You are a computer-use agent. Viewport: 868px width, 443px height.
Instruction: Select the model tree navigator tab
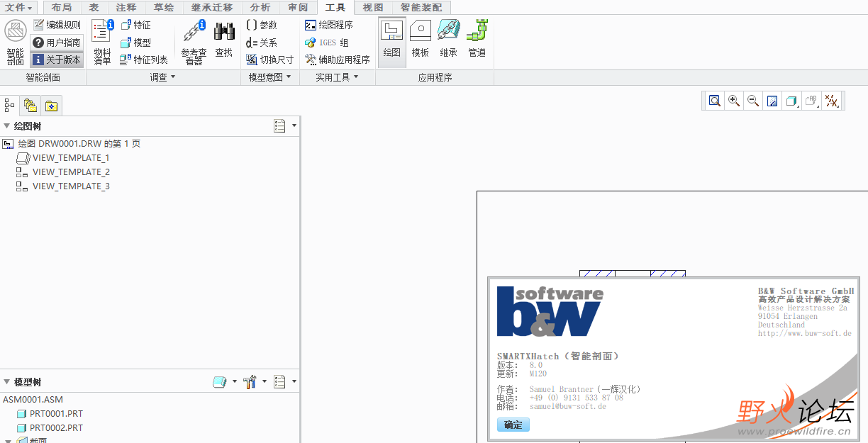pyautogui.click(x=9, y=106)
